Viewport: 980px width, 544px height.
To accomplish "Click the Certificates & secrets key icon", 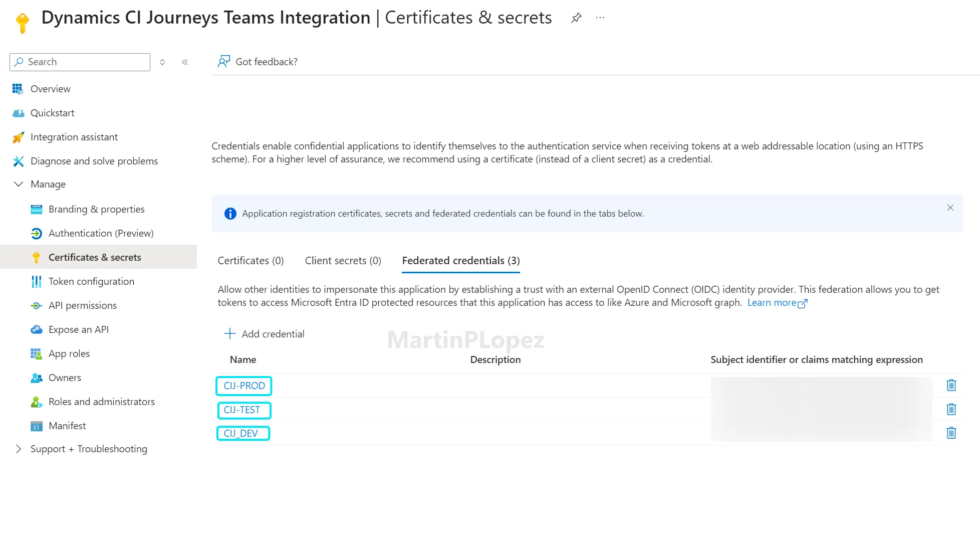I will 36,258.
